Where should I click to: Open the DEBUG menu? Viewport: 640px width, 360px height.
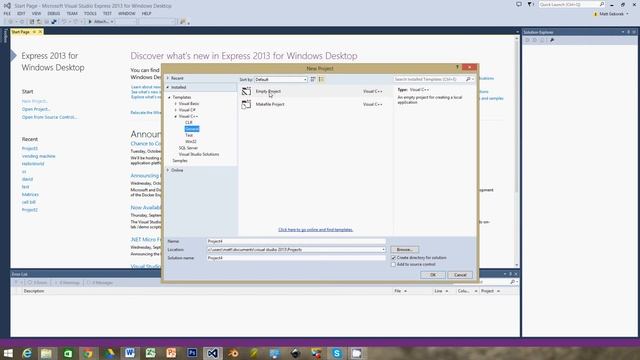click(x=53, y=13)
